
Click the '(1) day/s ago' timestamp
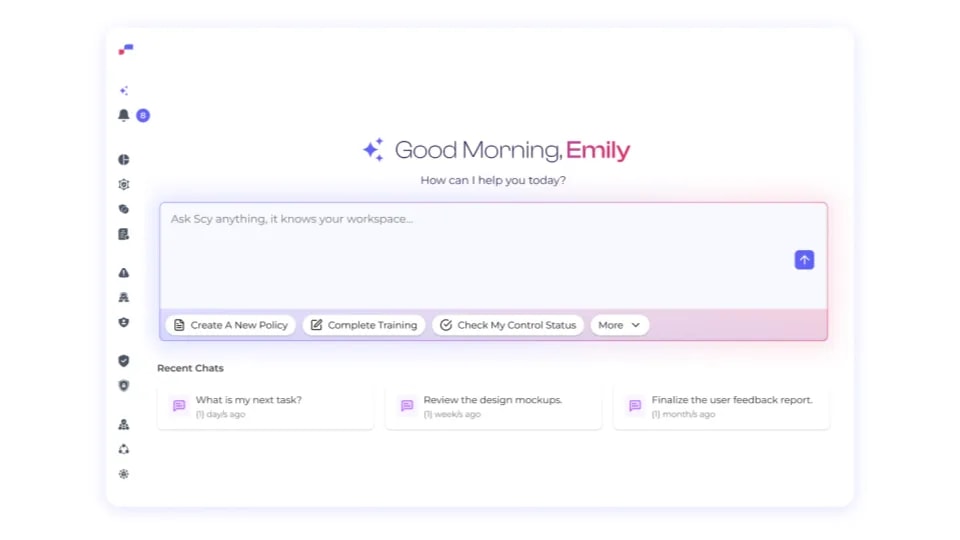(x=220, y=414)
